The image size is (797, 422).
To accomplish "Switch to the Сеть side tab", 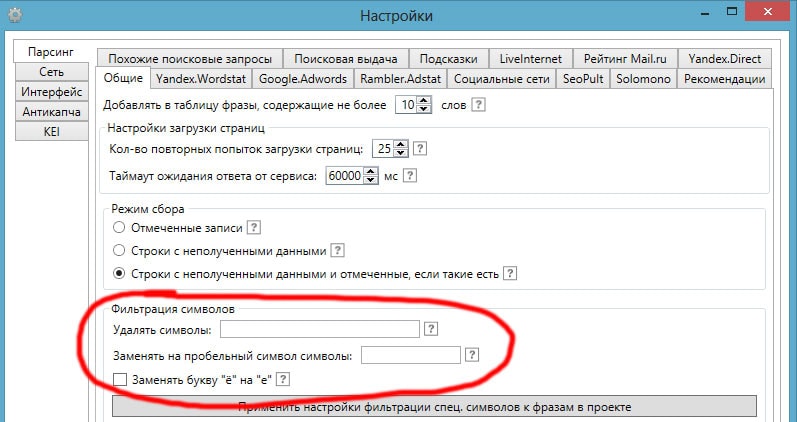I will pyautogui.click(x=52, y=72).
